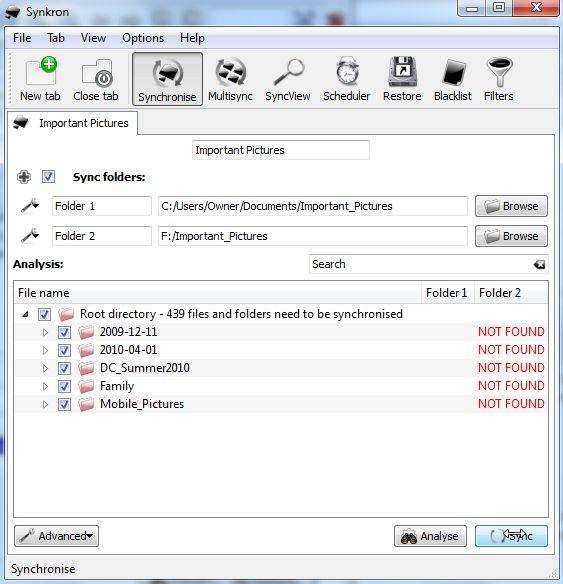Click Browse for Folder 2 path
This screenshot has height=584, width=563.
click(x=511, y=236)
